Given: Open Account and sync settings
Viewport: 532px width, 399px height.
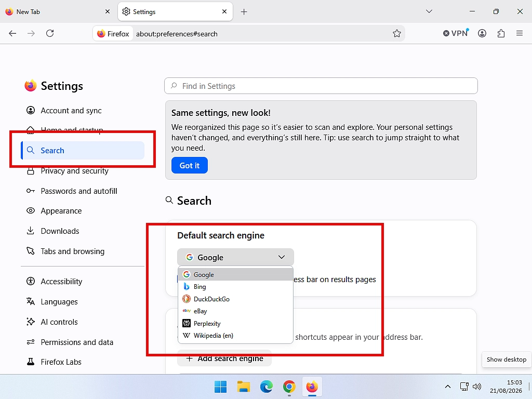Looking at the screenshot, I should [83, 111].
